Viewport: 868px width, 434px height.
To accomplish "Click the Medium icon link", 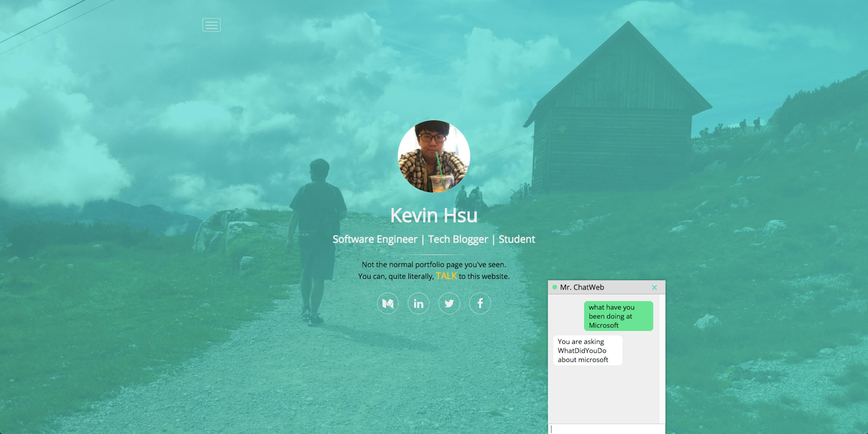I will tap(387, 303).
